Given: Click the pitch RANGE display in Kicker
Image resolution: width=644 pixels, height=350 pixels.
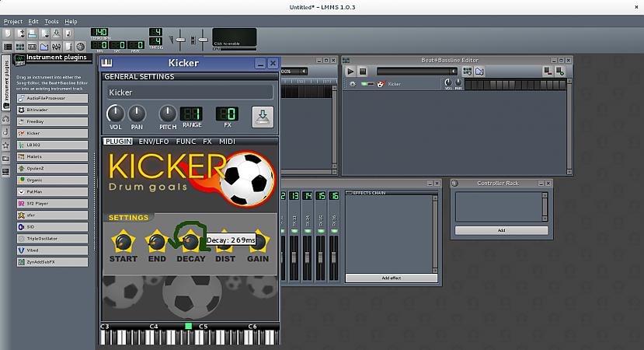Looking at the screenshot, I should [191, 114].
